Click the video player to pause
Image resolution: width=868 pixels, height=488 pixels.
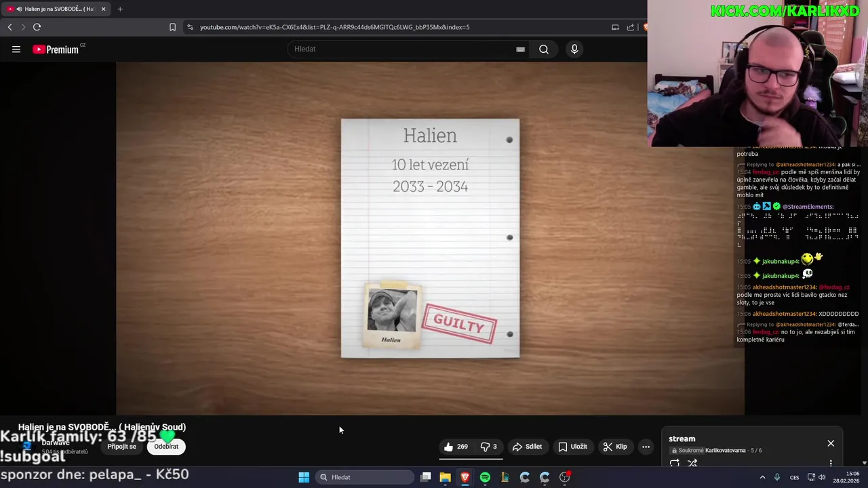click(x=430, y=239)
